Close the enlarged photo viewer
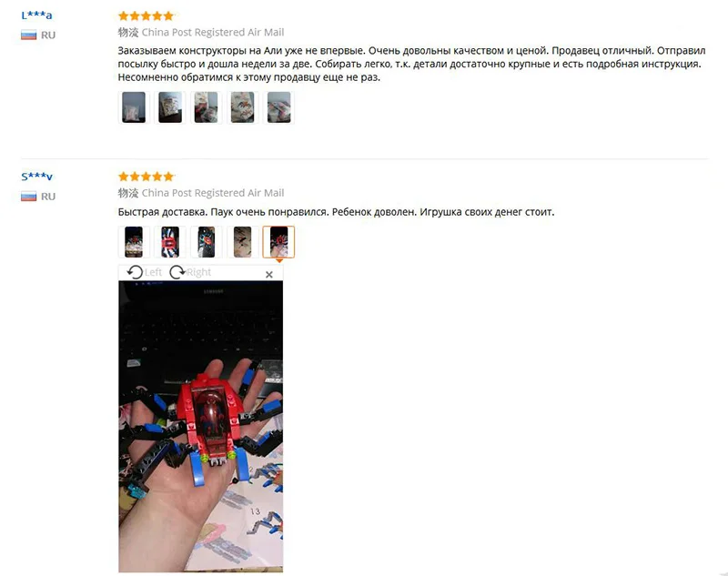Image resolution: width=728 pixels, height=576 pixels. (268, 274)
